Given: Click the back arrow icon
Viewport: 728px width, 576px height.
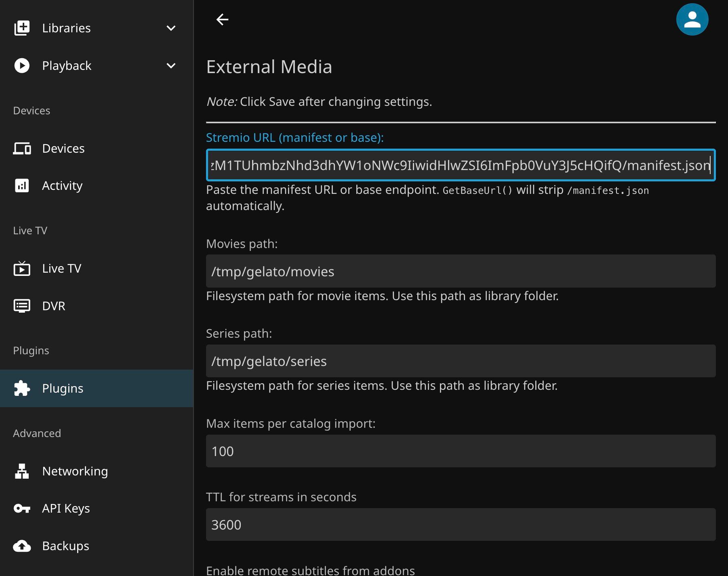Looking at the screenshot, I should click(222, 19).
